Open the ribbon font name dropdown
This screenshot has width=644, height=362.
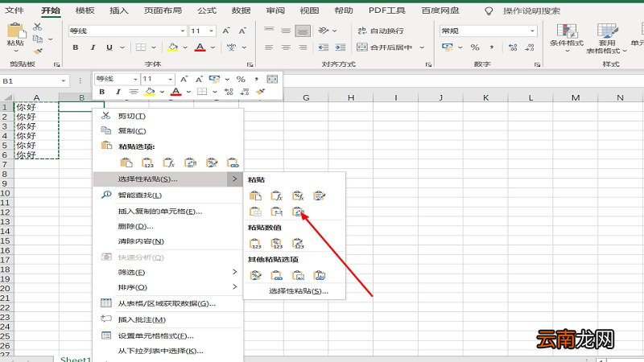183,31
